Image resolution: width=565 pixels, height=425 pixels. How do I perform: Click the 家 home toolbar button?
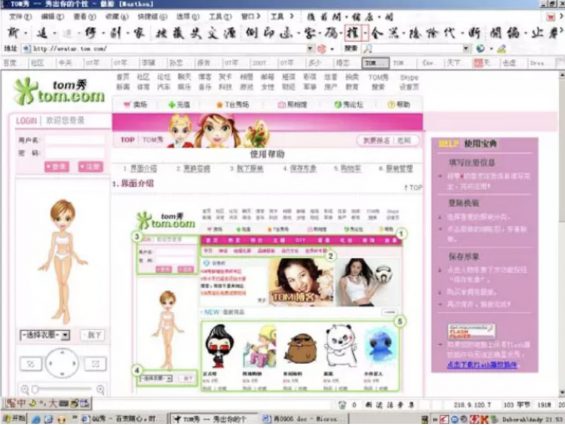pyautogui.click(x=139, y=33)
